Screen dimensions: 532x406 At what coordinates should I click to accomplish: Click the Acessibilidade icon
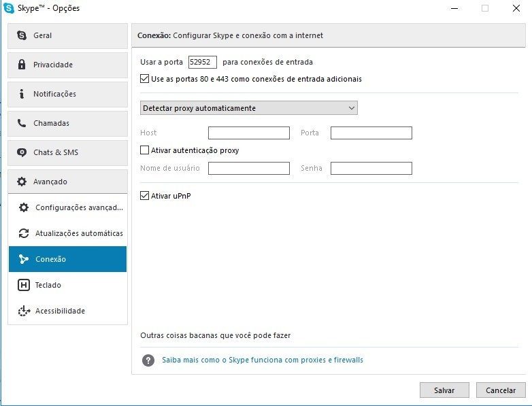point(24,311)
